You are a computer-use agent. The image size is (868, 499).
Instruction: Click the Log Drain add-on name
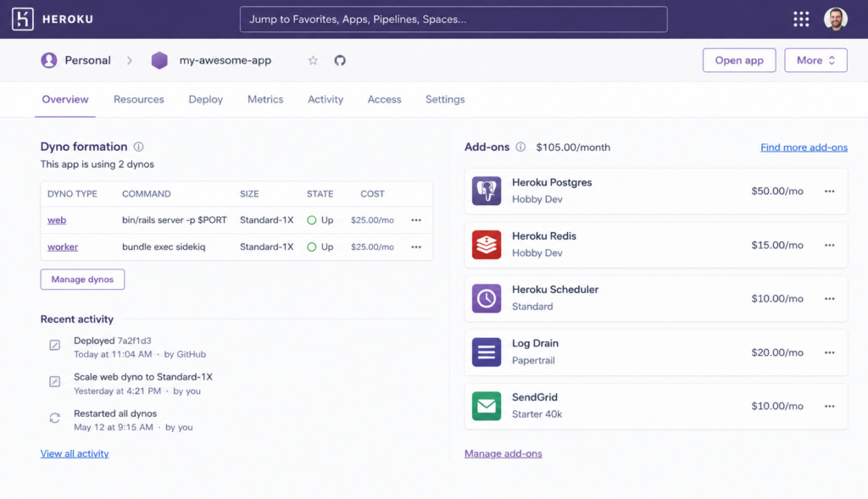pyautogui.click(x=536, y=344)
